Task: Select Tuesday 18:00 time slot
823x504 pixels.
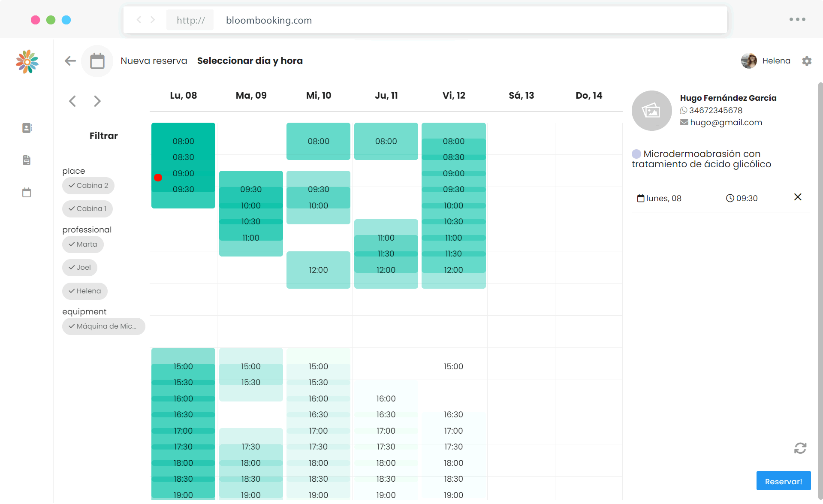Action: pos(251,463)
